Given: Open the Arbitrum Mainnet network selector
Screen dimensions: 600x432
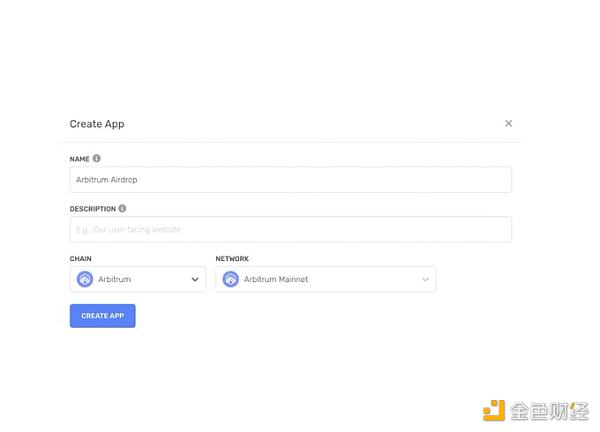Looking at the screenshot, I should click(325, 280).
